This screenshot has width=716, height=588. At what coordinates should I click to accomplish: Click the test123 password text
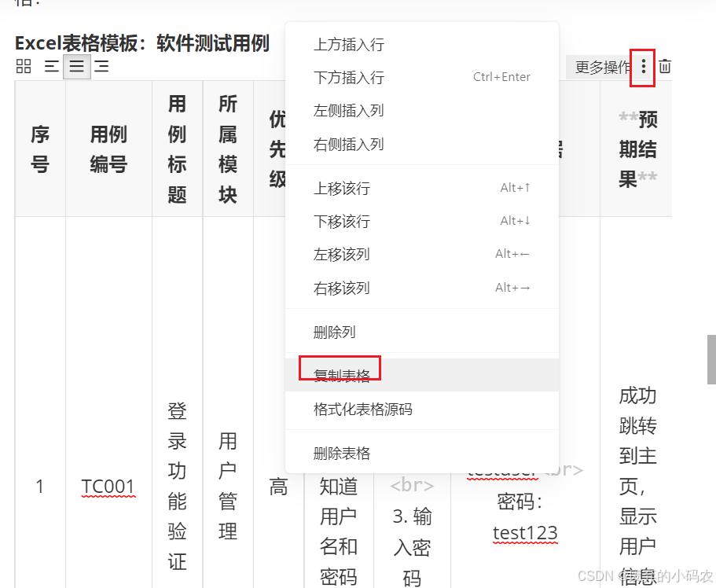point(525,533)
